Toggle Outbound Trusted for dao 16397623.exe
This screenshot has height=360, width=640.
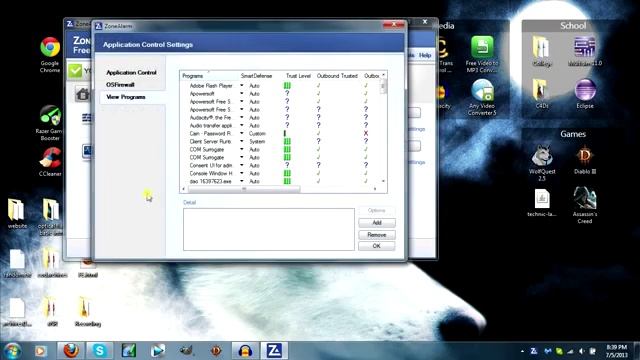[x=318, y=181]
